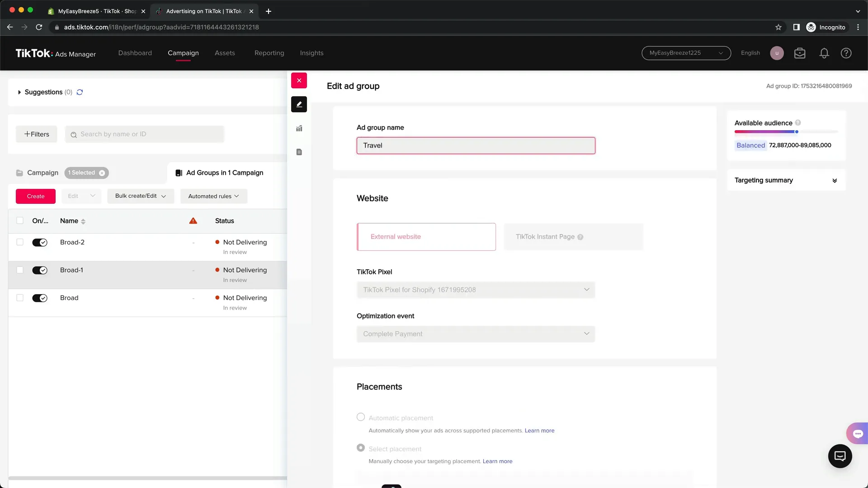Click the search magnifier icon
This screenshot has width=868, height=488.
pyautogui.click(x=74, y=135)
